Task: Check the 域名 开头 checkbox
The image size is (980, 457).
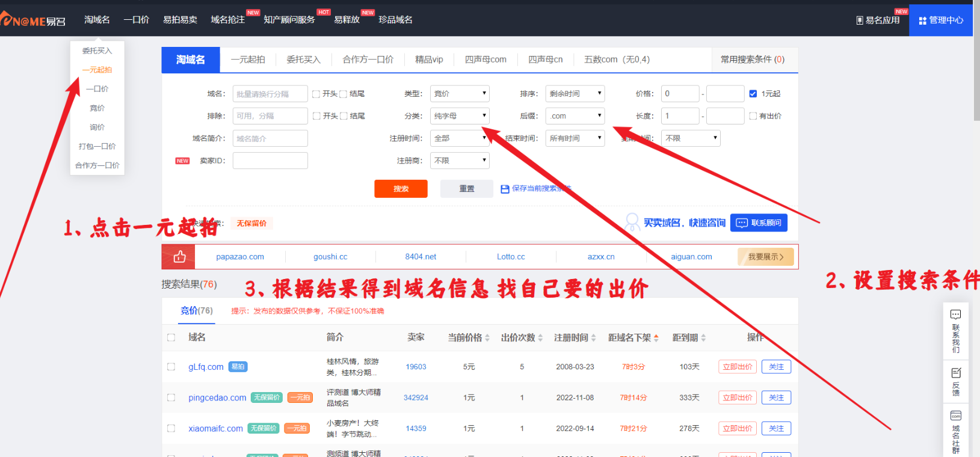Action: pos(316,94)
